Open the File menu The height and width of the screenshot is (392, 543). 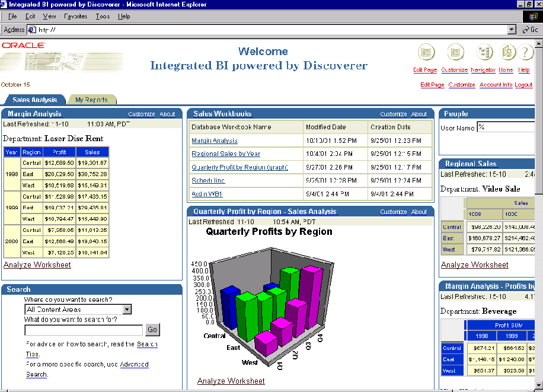coord(12,16)
